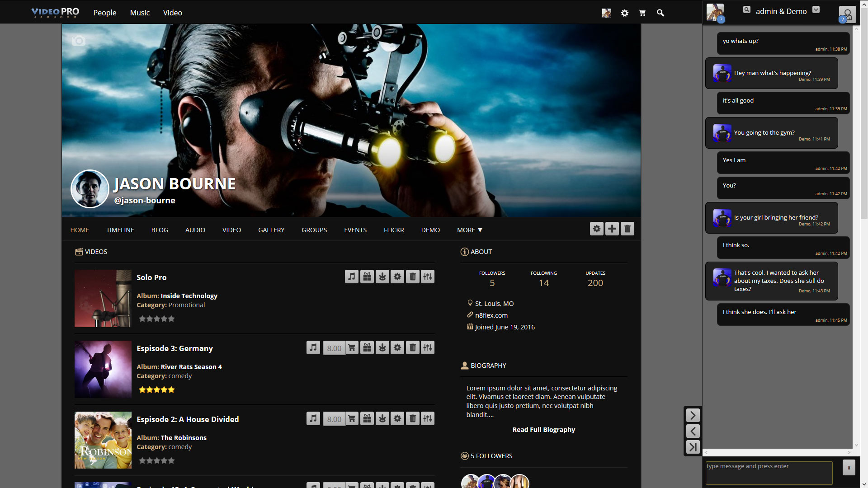This screenshot has width=868, height=488.
Task: Click the chat message input field
Action: 769,473
